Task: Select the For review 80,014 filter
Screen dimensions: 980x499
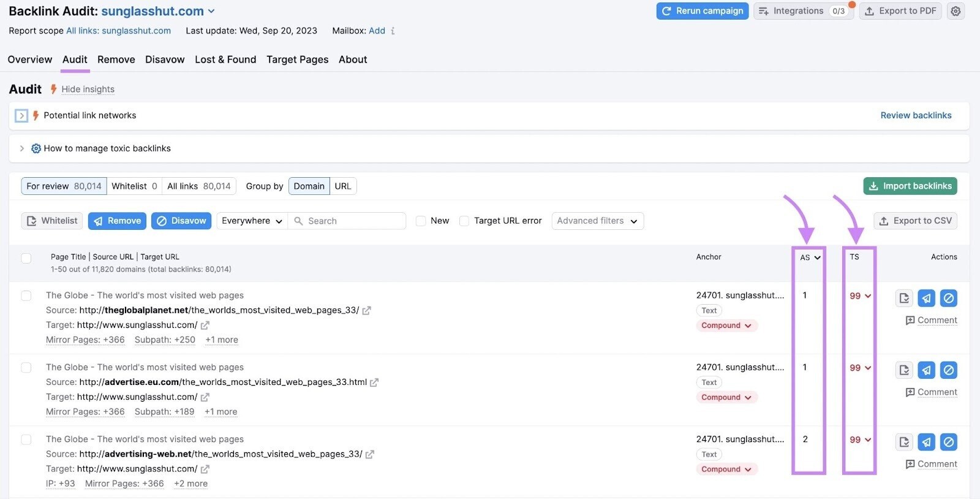Action: coord(64,186)
